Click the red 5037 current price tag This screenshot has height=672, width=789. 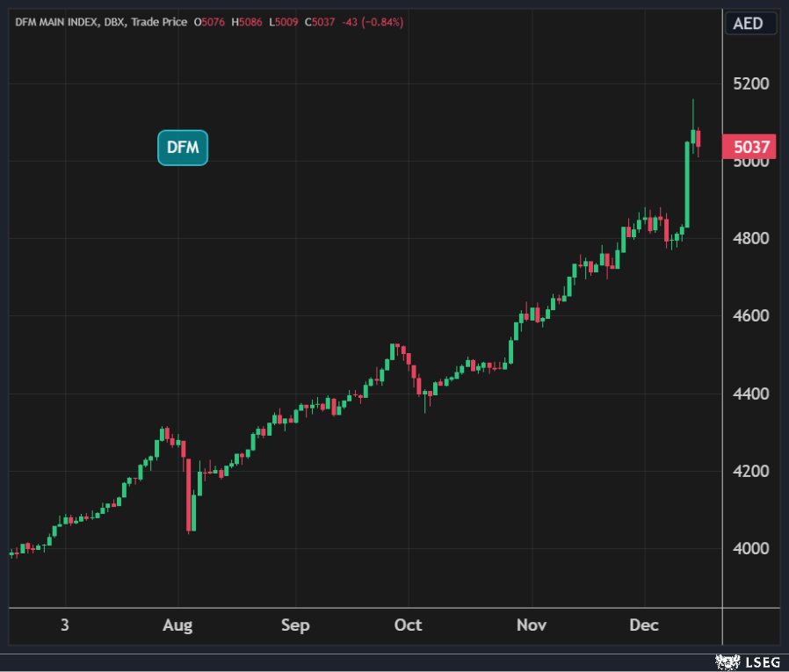[748, 147]
